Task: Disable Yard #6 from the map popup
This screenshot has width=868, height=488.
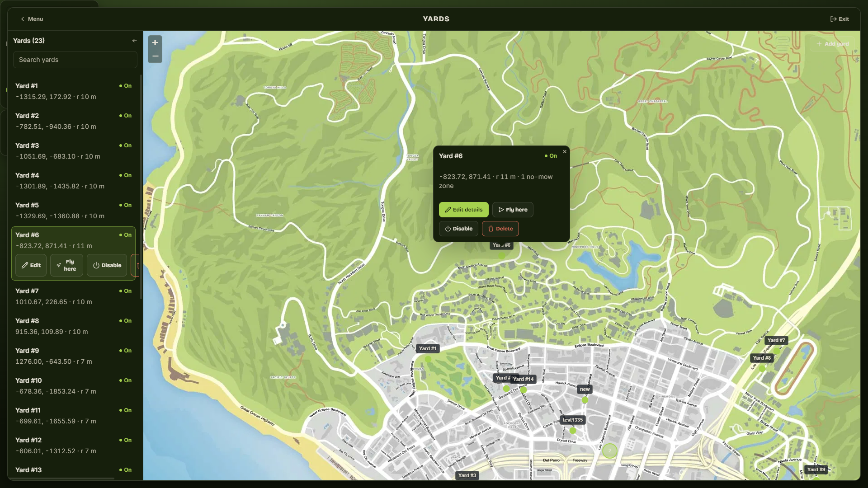Action: pyautogui.click(x=458, y=229)
